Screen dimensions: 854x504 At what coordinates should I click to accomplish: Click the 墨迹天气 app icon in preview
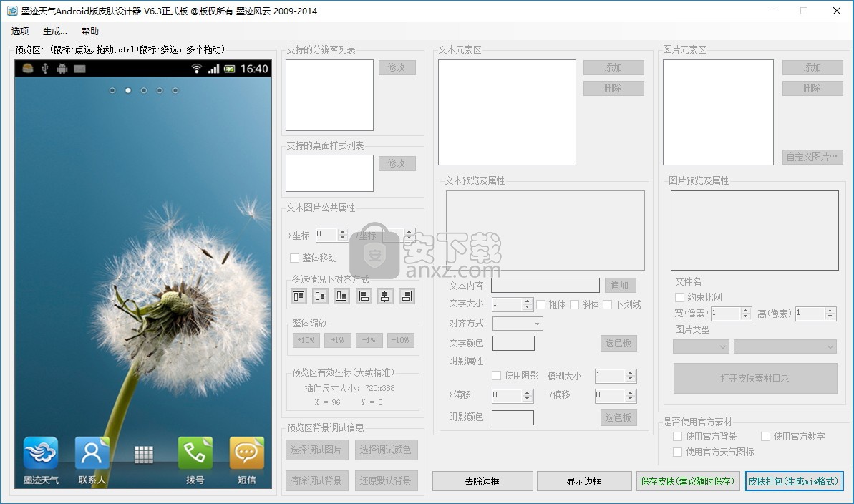click(x=41, y=454)
